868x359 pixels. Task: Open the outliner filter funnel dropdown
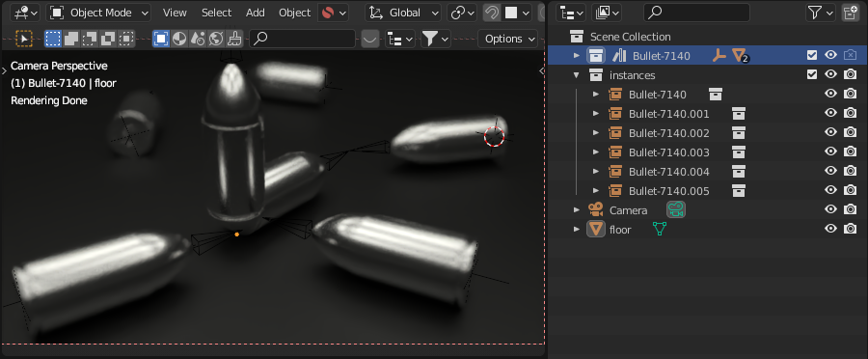(821, 13)
